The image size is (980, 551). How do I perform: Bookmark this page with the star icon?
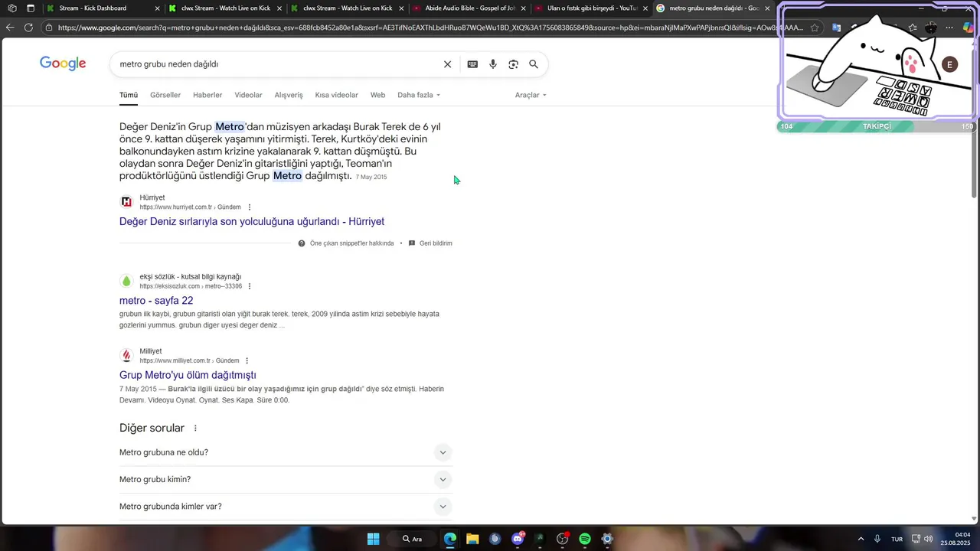click(815, 28)
